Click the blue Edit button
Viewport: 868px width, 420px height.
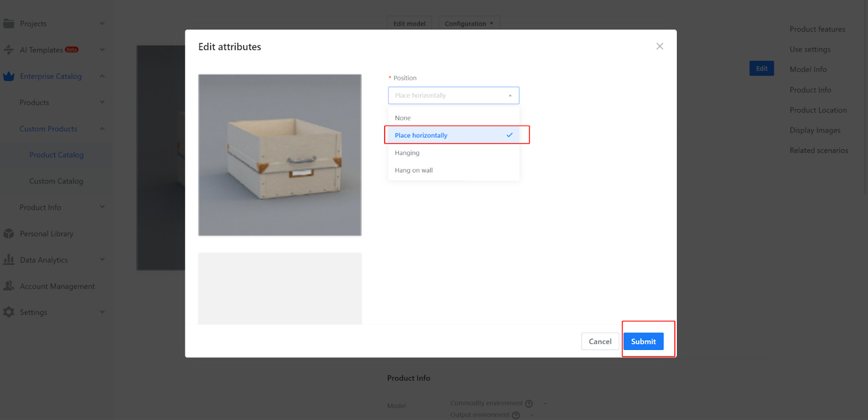click(762, 68)
